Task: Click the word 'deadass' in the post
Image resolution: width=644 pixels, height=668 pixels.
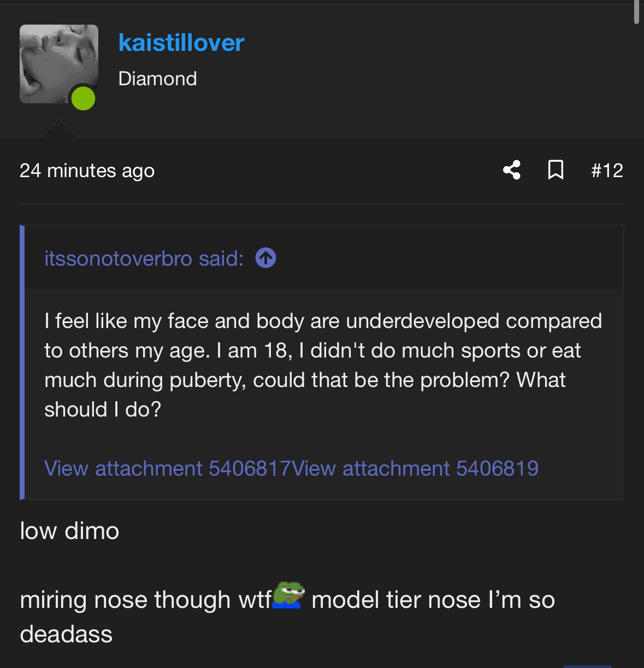Action: (x=66, y=634)
